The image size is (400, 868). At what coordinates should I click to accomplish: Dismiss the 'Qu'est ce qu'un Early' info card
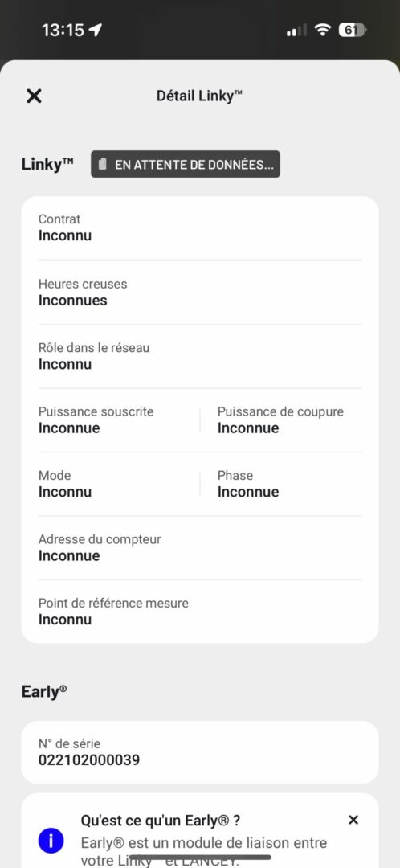(x=353, y=820)
